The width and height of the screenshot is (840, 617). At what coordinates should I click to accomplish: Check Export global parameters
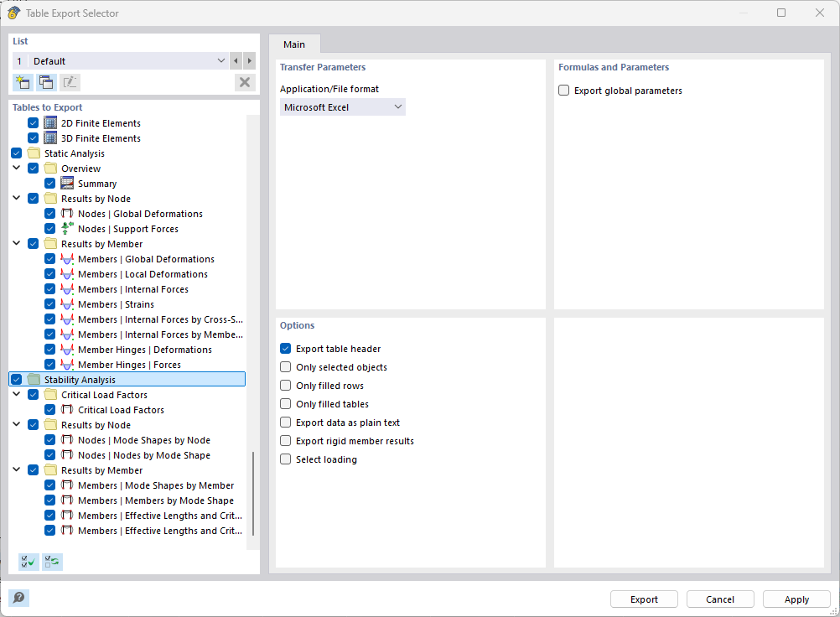pyautogui.click(x=563, y=91)
